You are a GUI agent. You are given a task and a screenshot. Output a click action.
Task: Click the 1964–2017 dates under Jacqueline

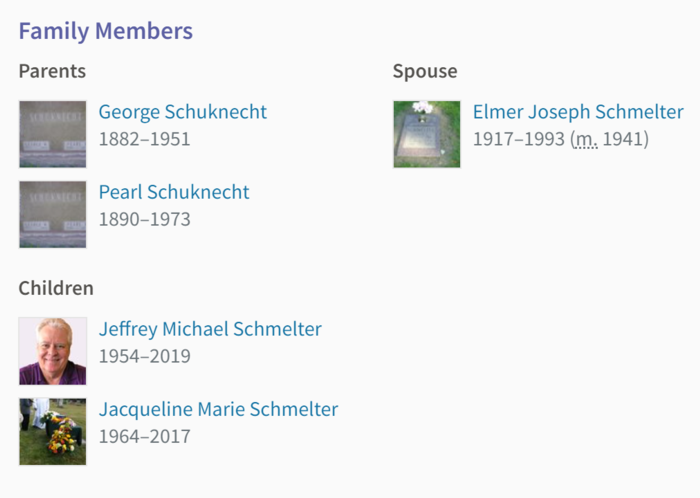[144, 436]
